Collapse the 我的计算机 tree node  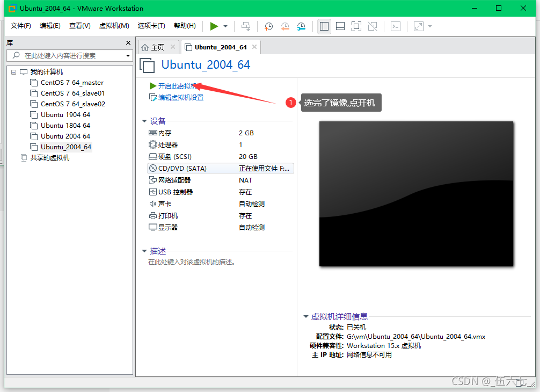point(14,72)
